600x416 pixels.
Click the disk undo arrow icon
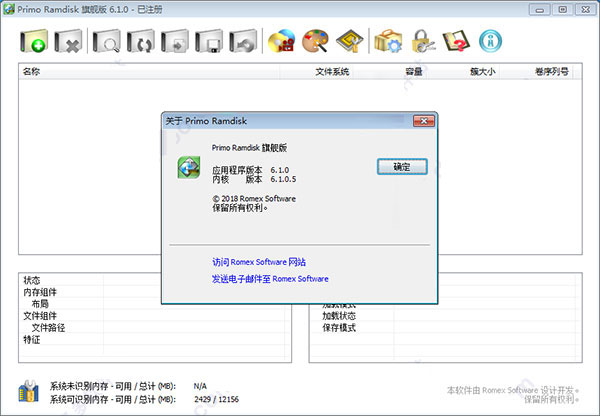click(x=243, y=41)
